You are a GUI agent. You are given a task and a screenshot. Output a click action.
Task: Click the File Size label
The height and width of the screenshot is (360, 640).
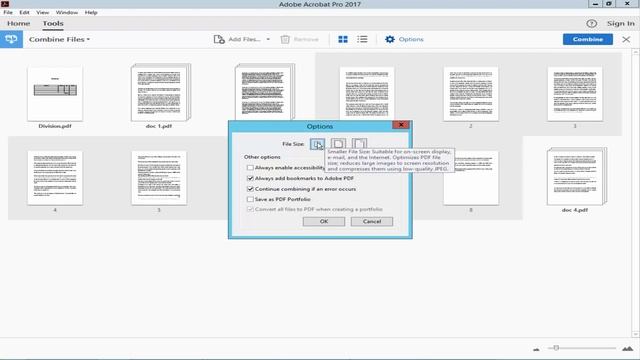[293, 144]
